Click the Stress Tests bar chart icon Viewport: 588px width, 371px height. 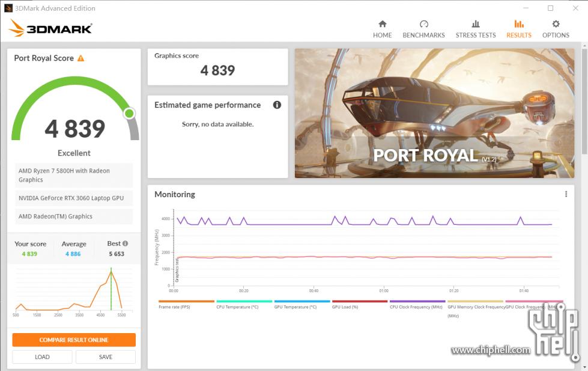pyautogui.click(x=476, y=24)
